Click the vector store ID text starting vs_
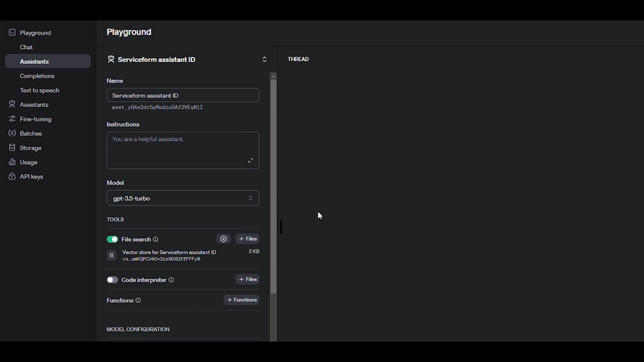Screen dimensions: 644x362 click(161, 259)
